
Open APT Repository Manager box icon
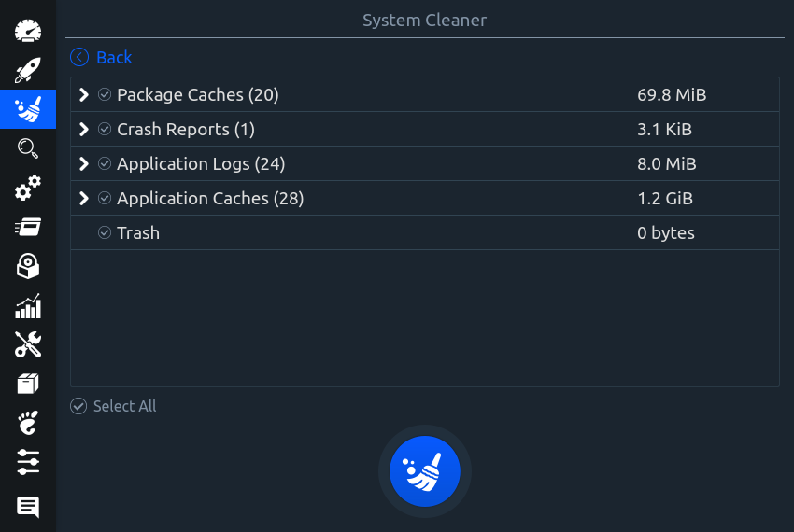tap(28, 384)
